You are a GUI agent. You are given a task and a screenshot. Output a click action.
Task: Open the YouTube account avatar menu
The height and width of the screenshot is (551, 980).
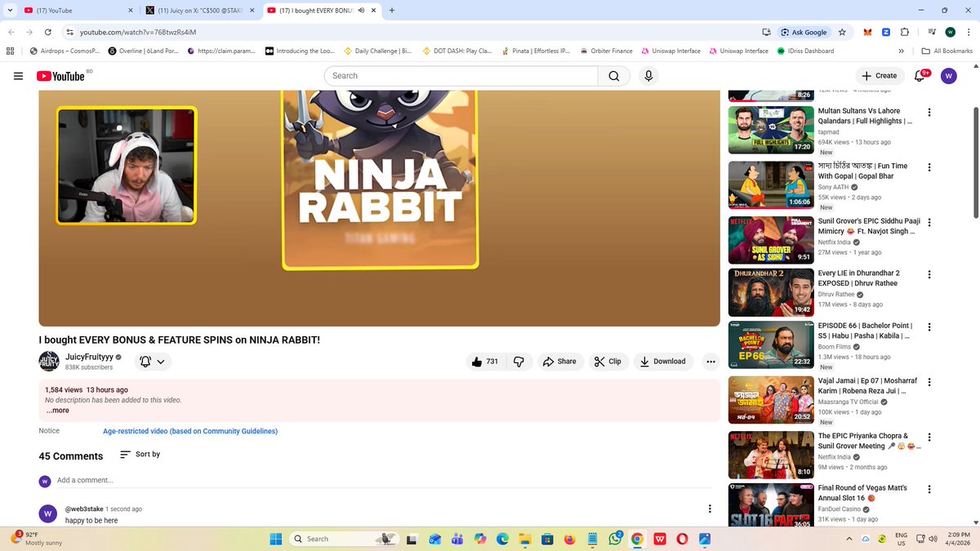pyautogui.click(x=948, y=76)
